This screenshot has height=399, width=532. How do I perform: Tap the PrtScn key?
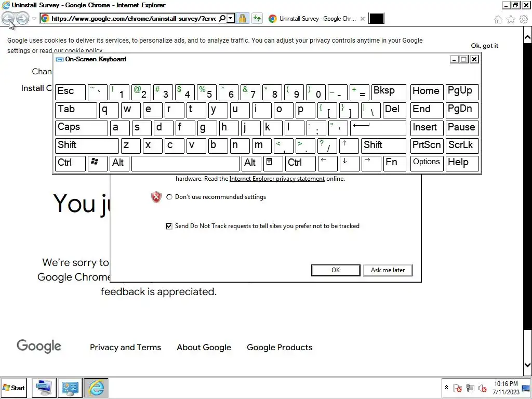click(427, 145)
